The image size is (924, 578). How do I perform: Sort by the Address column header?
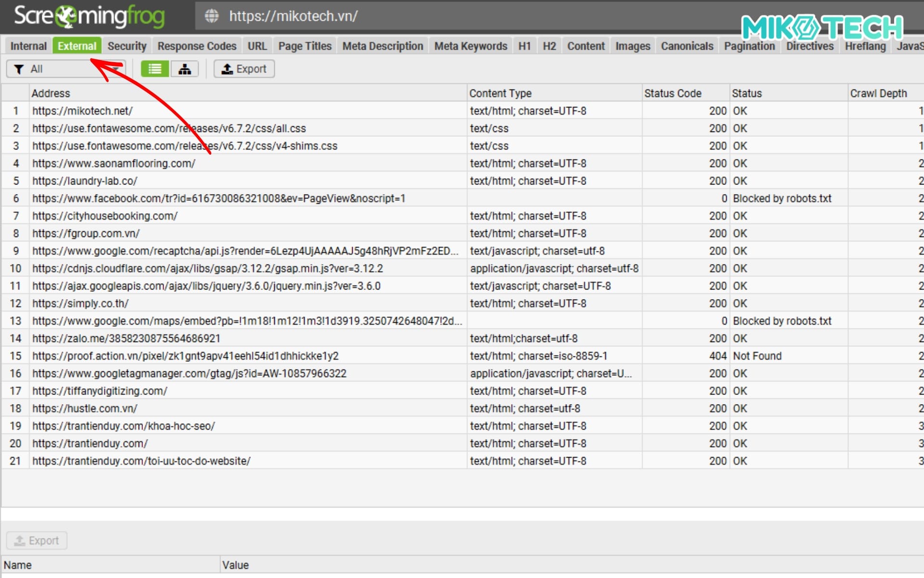[51, 93]
